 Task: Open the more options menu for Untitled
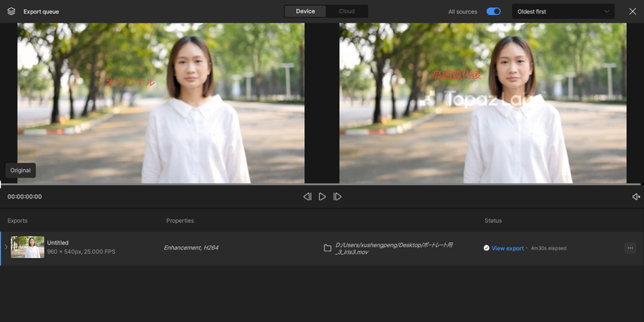[630, 248]
